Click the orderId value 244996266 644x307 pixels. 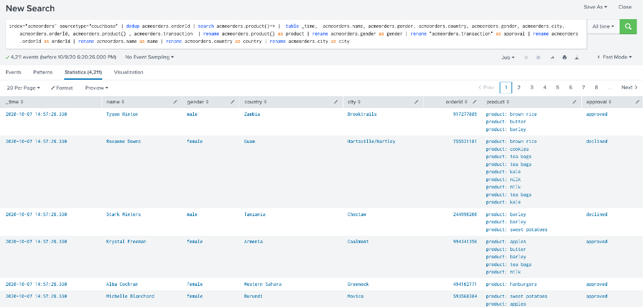[x=465, y=214]
